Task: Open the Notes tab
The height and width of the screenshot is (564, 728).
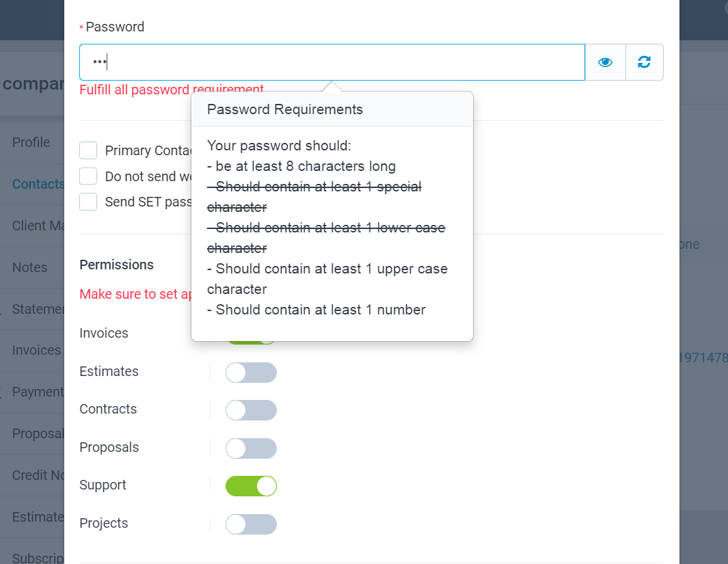Action: (29, 267)
